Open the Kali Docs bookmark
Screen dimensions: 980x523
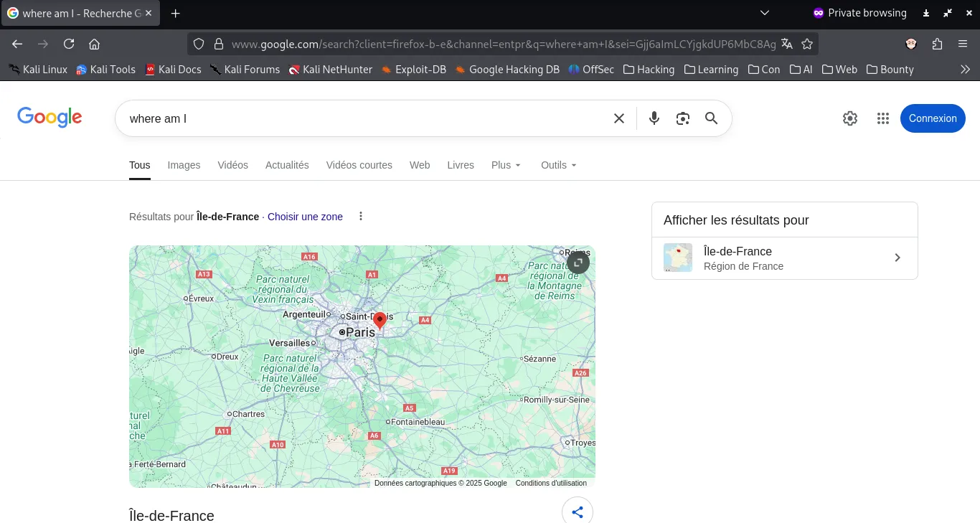click(x=173, y=70)
